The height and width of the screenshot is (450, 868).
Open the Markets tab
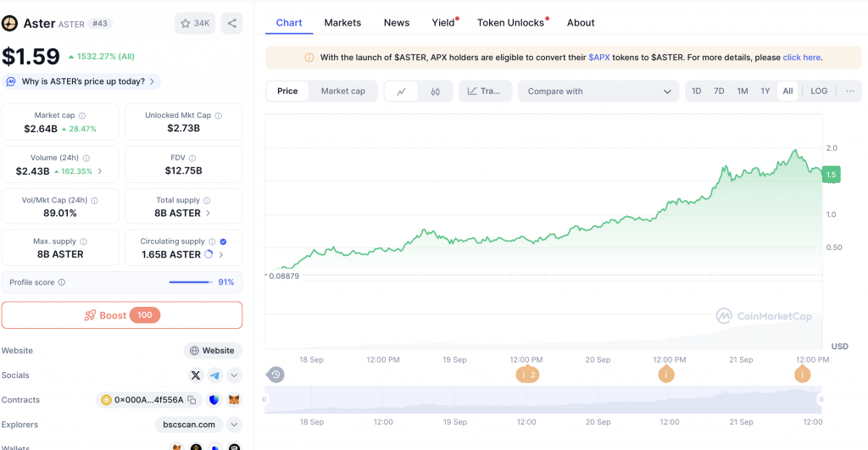tap(342, 23)
